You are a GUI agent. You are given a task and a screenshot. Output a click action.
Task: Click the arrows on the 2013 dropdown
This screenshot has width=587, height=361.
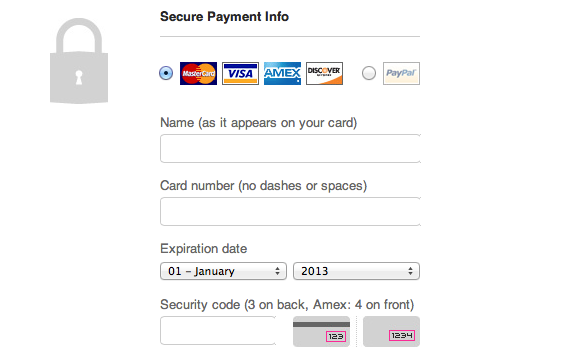click(x=411, y=271)
